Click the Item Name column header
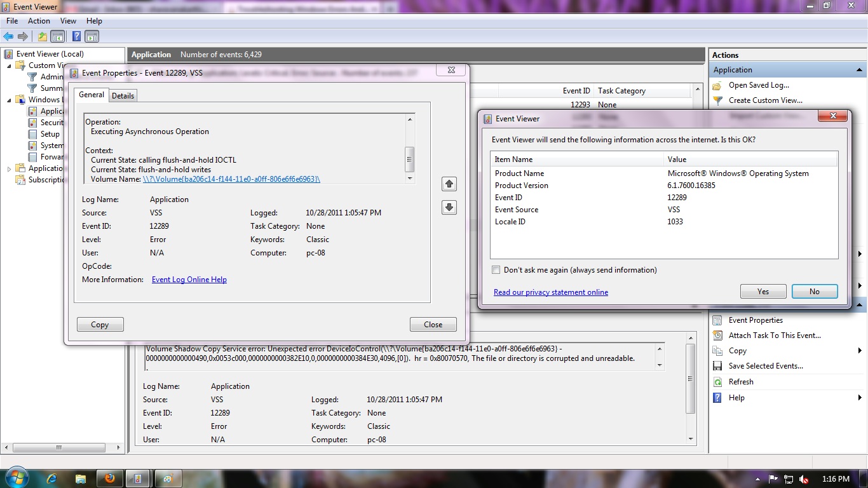The image size is (868, 488). pos(578,159)
